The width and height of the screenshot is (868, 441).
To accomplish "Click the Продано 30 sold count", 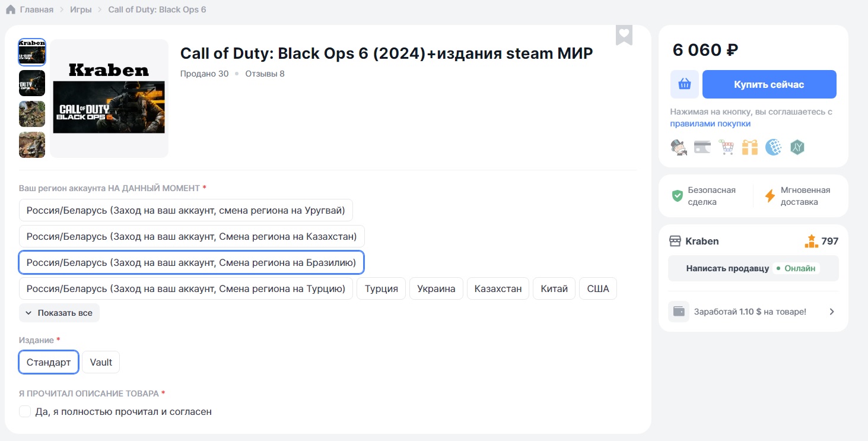I will point(204,74).
